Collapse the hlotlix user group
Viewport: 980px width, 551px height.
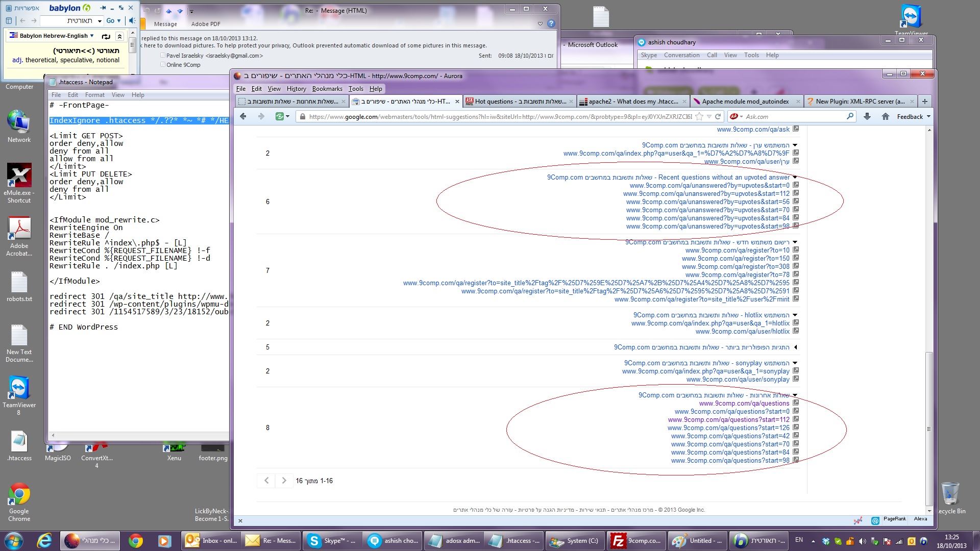795,315
